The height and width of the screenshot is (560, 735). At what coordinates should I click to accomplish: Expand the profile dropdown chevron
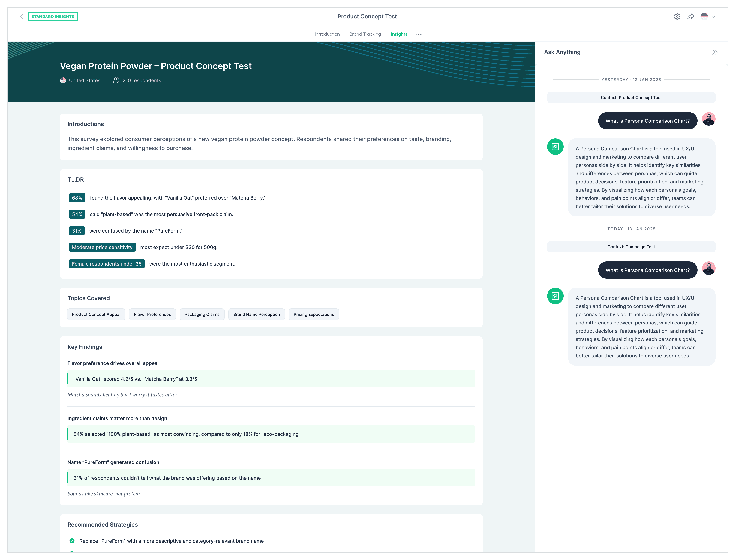point(713,17)
